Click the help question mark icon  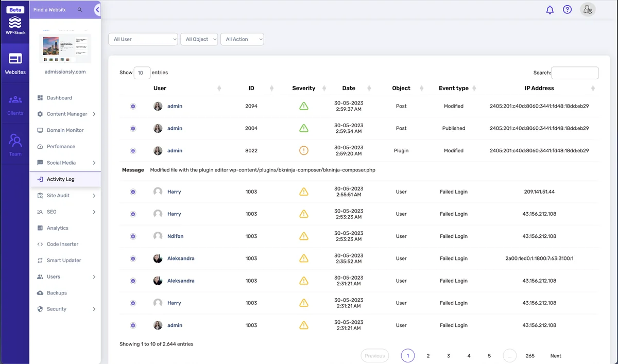[x=567, y=9]
